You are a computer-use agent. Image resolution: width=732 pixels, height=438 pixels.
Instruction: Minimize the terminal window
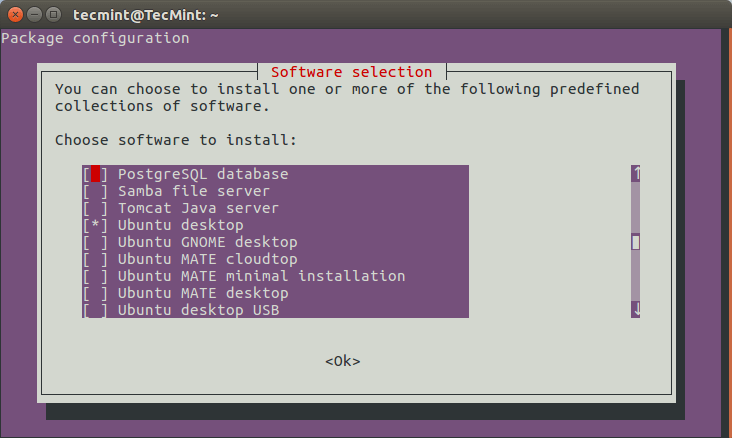point(33,15)
